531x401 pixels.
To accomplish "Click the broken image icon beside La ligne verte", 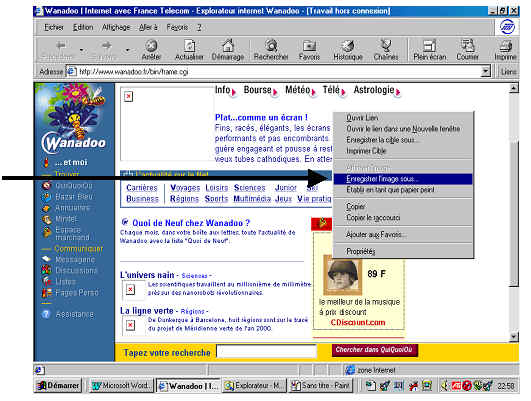I will 130,325.
